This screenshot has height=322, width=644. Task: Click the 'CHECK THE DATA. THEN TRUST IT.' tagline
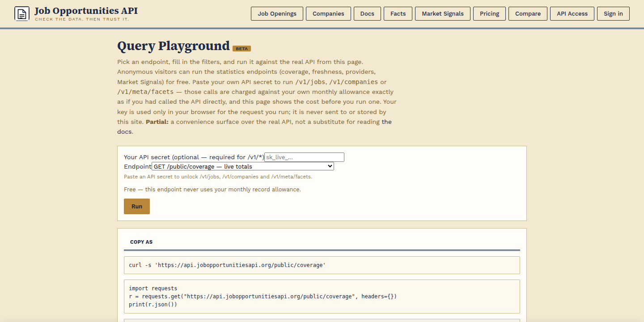coord(82,19)
